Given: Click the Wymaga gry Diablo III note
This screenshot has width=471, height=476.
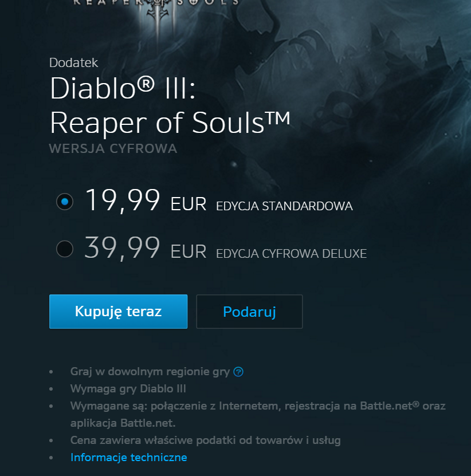Looking at the screenshot, I should 128,388.
